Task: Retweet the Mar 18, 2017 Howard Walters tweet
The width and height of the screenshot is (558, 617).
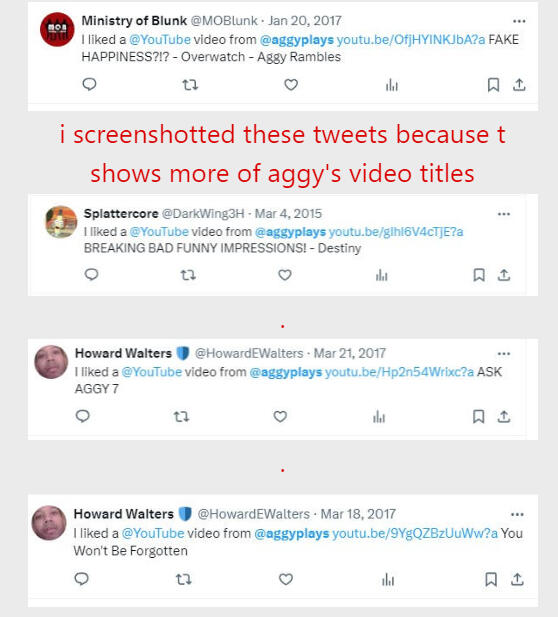Action: 183,579
